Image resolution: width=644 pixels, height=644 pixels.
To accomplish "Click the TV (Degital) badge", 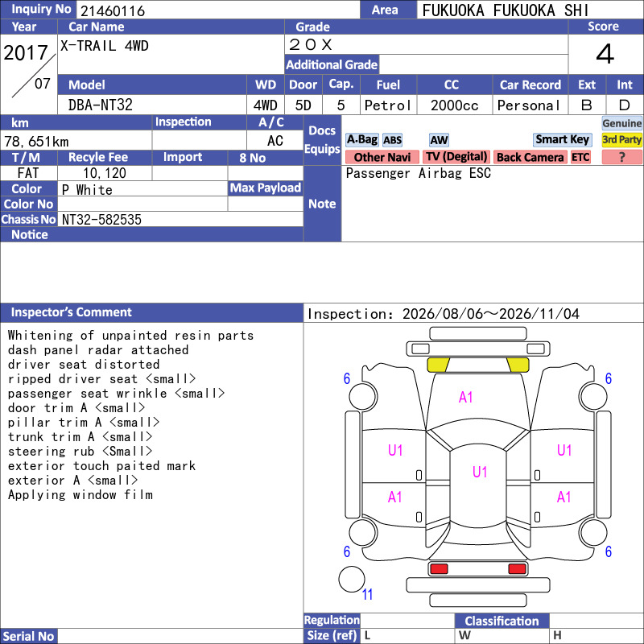I will tap(456, 157).
